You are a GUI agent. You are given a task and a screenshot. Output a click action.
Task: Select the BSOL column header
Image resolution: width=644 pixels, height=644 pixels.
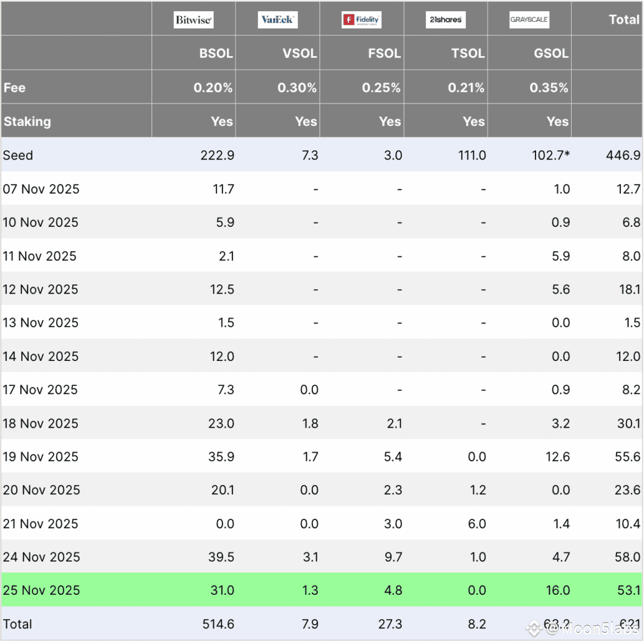pos(216,54)
